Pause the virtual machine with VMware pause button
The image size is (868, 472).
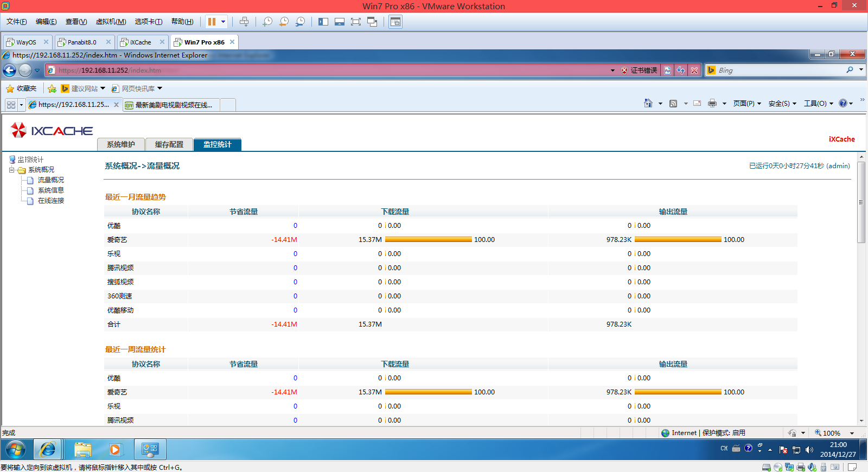(212, 22)
